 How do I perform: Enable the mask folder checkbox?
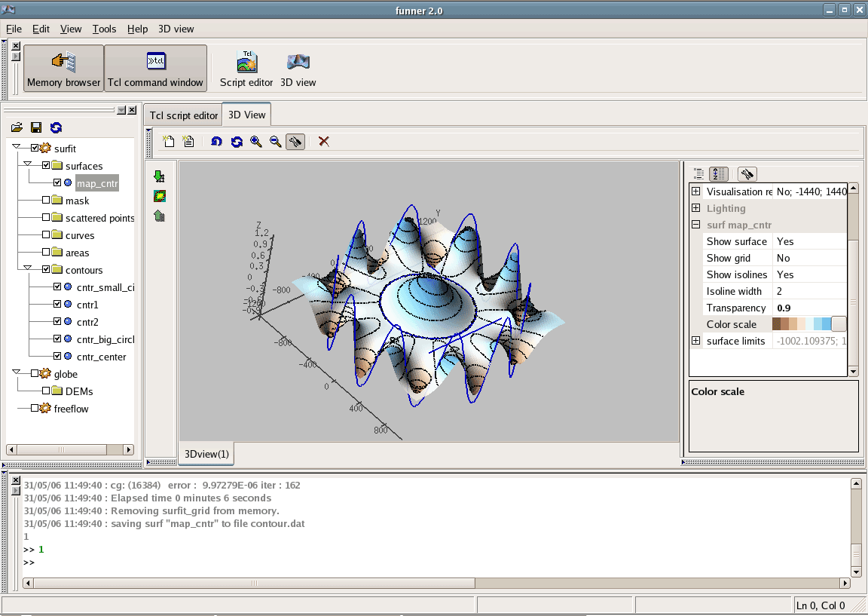(x=47, y=201)
